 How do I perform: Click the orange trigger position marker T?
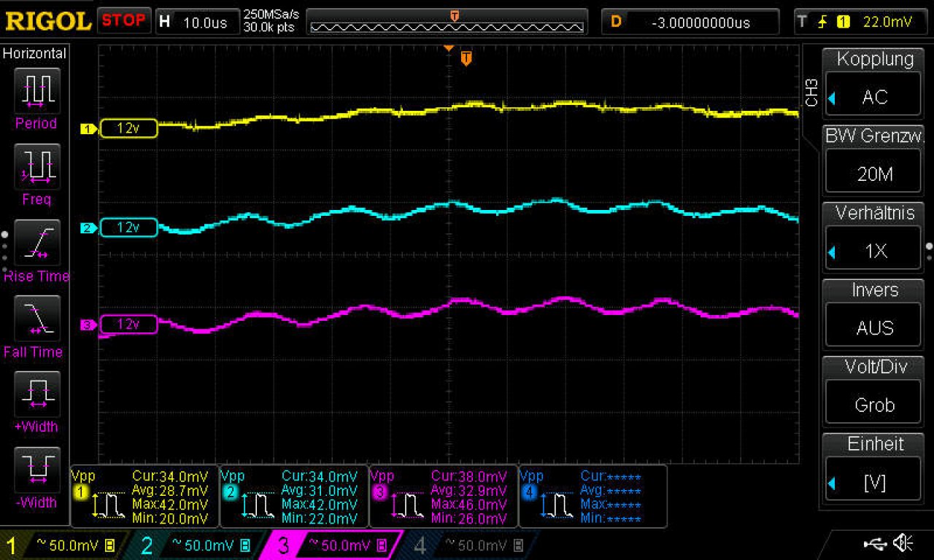click(466, 58)
